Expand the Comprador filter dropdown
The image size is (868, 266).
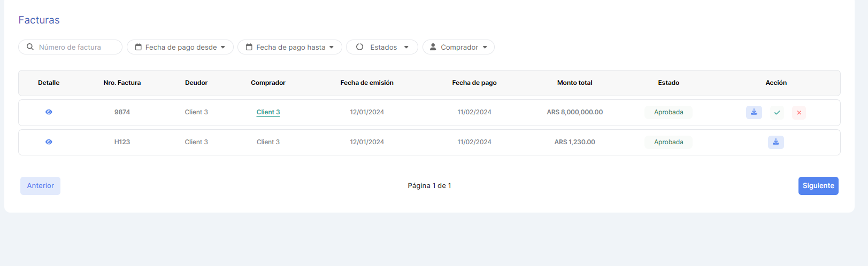[459, 47]
